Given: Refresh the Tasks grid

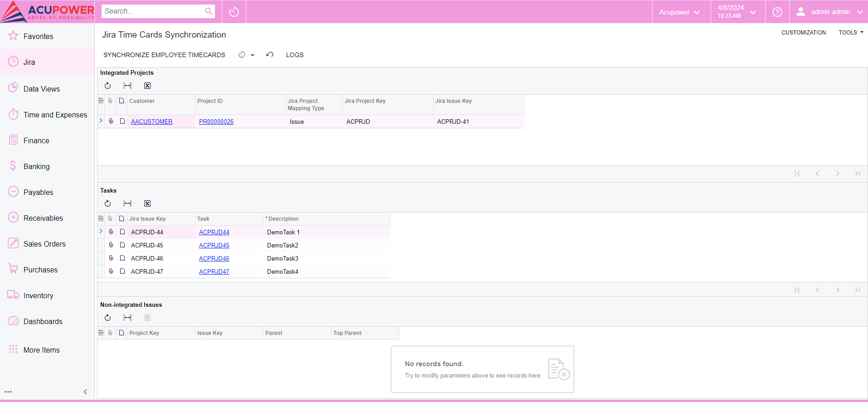Looking at the screenshot, I should click(107, 203).
